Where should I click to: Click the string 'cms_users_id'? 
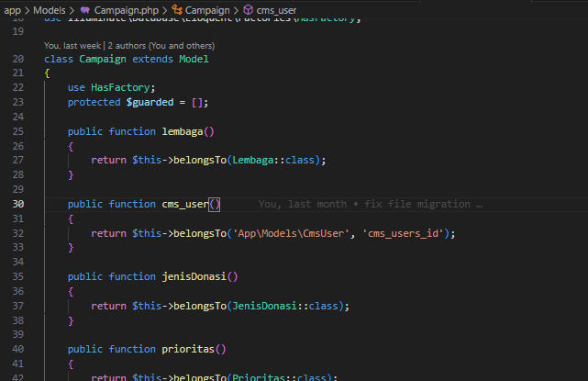tap(403, 233)
